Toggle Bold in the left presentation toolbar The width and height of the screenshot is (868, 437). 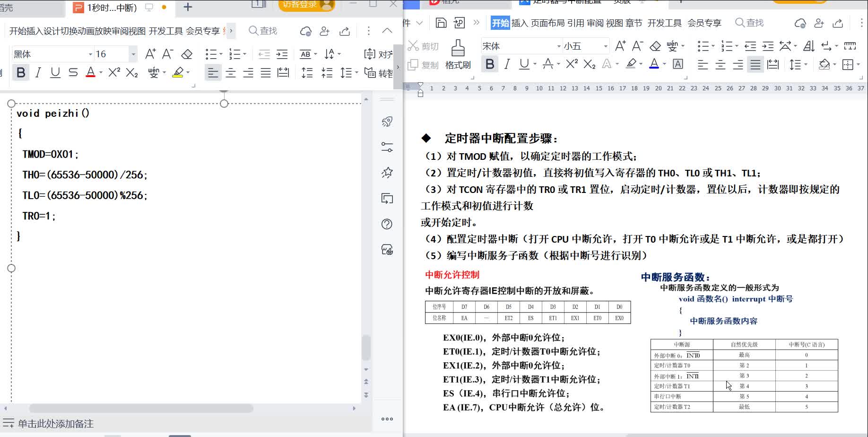pyautogui.click(x=21, y=72)
